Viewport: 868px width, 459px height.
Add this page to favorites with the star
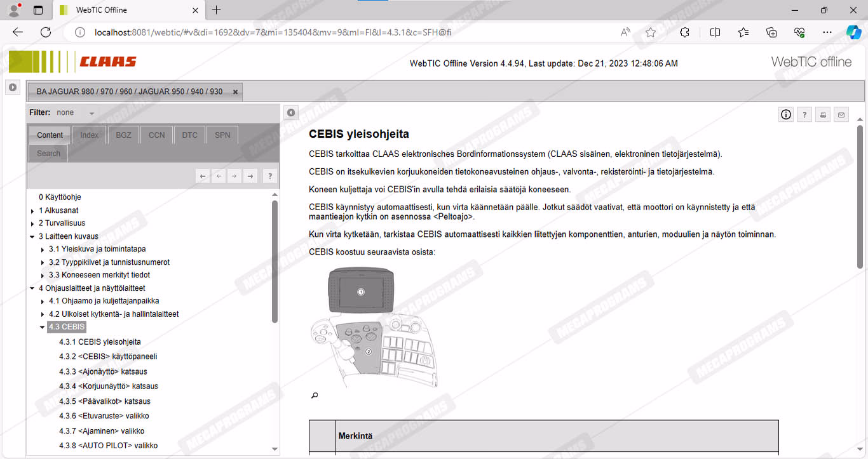pos(651,32)
